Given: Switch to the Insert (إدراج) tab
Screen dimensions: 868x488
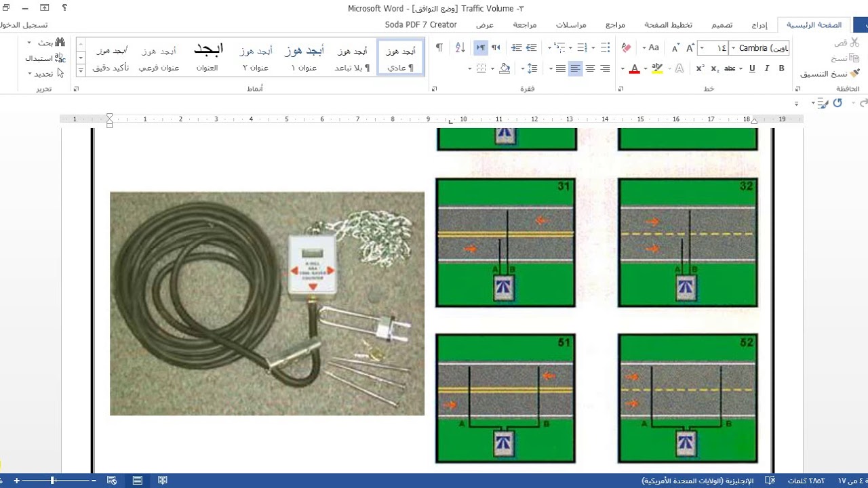Looking at the screenshot, I should point(759,25).
